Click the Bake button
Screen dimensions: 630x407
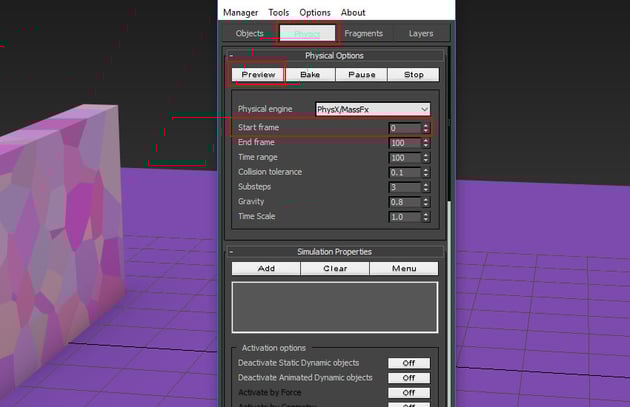click(x=310, y=75)
